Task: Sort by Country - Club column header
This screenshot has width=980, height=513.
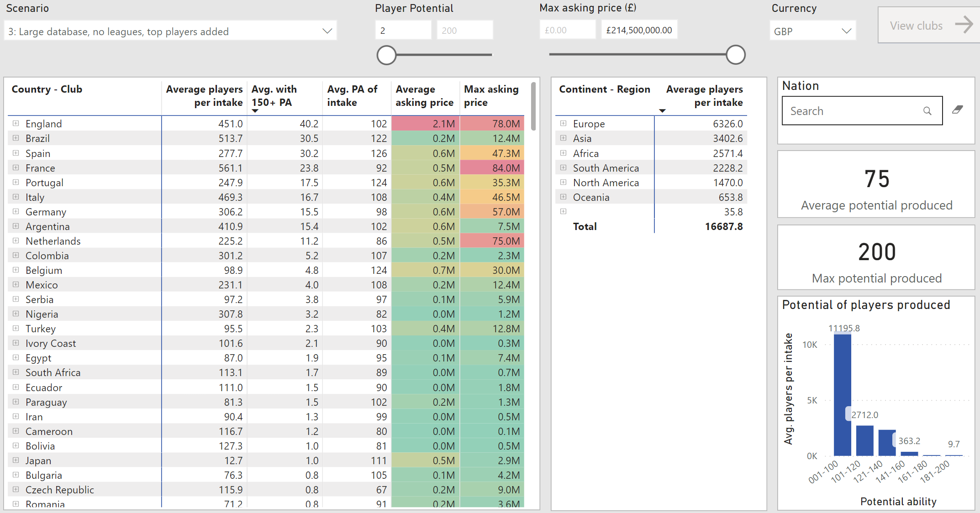Action: point(47,89)
